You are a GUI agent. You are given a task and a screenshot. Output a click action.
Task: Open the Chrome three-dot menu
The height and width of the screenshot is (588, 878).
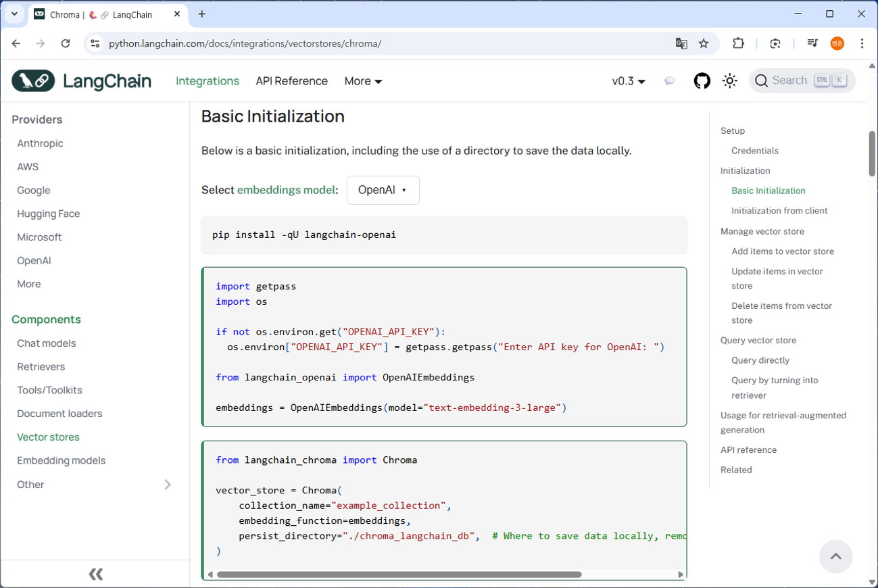click(862, 43)
